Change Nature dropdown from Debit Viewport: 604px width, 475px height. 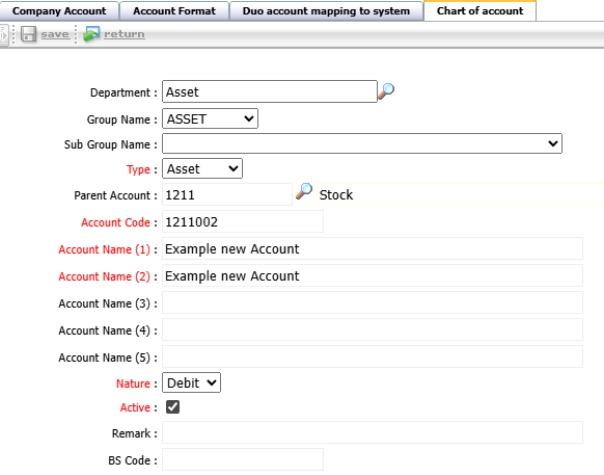click(191, 382)
